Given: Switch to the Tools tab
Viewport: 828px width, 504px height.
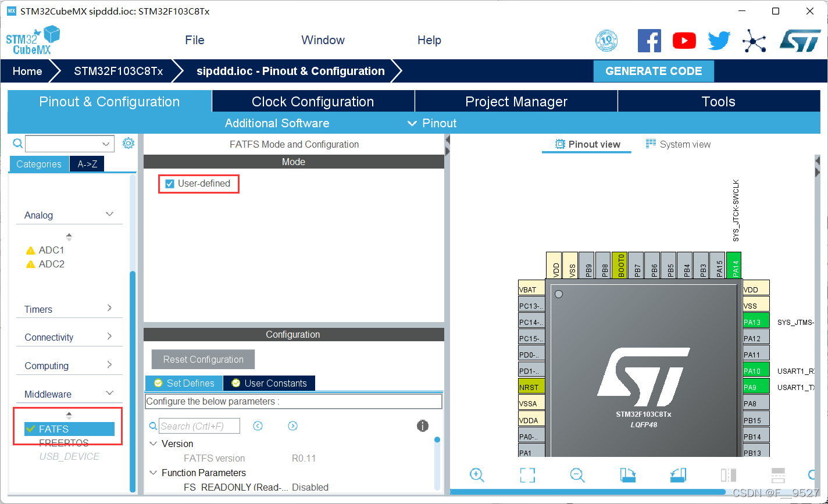Looking at the screenshot, I should click(x=719, y=102).
